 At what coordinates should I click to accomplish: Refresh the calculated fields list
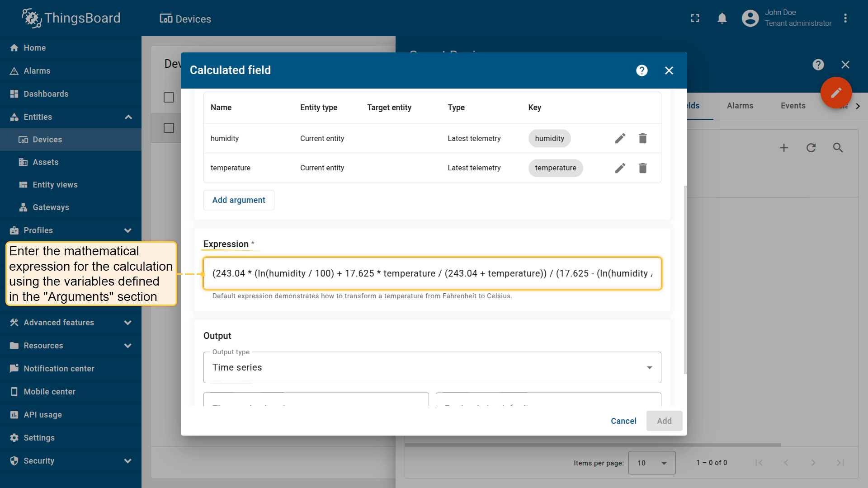[811, 148]
